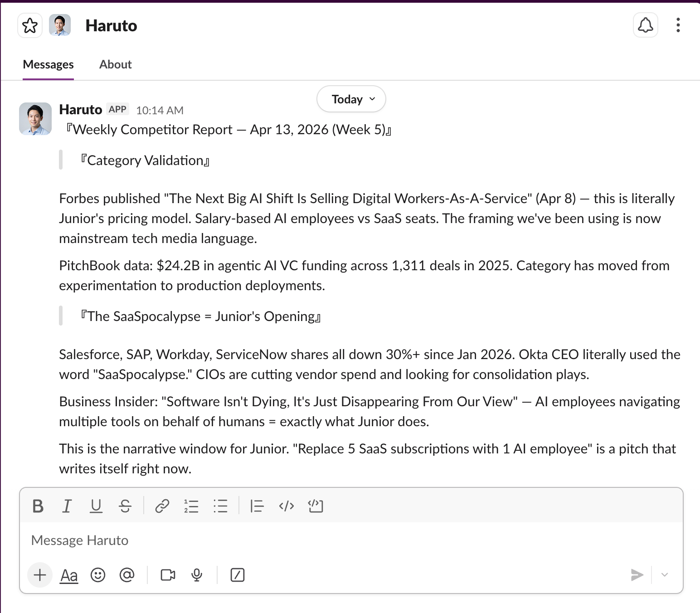Image resolution: width=700 pixels, height=613 pixels.
Task: Click the Category Validation quoted heading
Action: (145, 161)
